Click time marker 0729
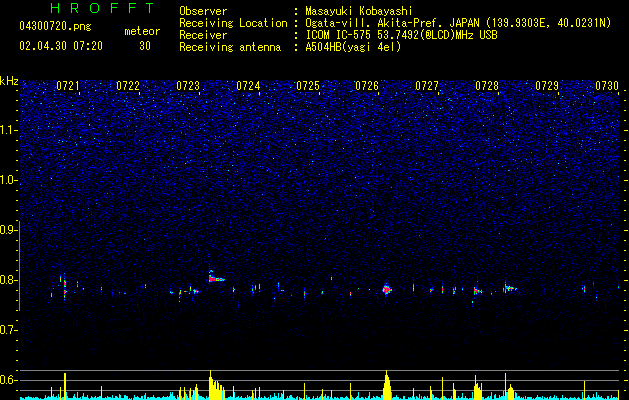This screenshot has width=629, height=400. 547,86
